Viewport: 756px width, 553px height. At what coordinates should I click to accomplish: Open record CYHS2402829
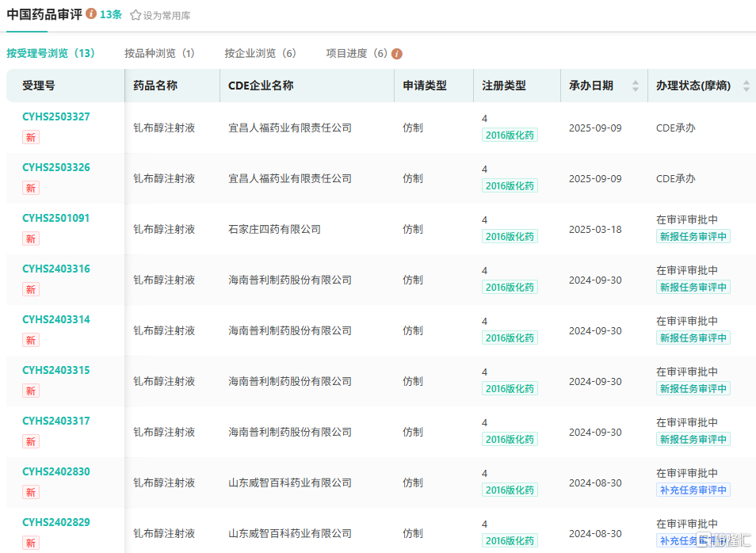pyautogui.click(x=56, y=521)
